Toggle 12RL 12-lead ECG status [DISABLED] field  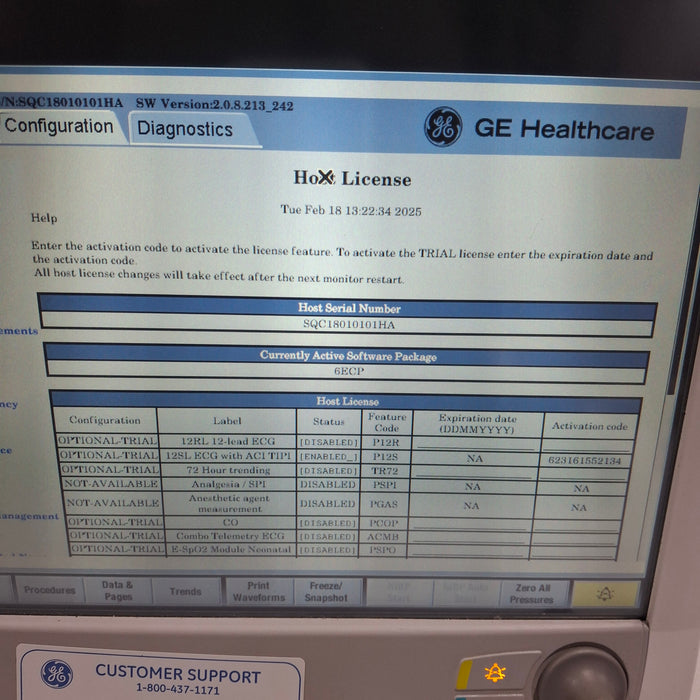pos(328,442)
